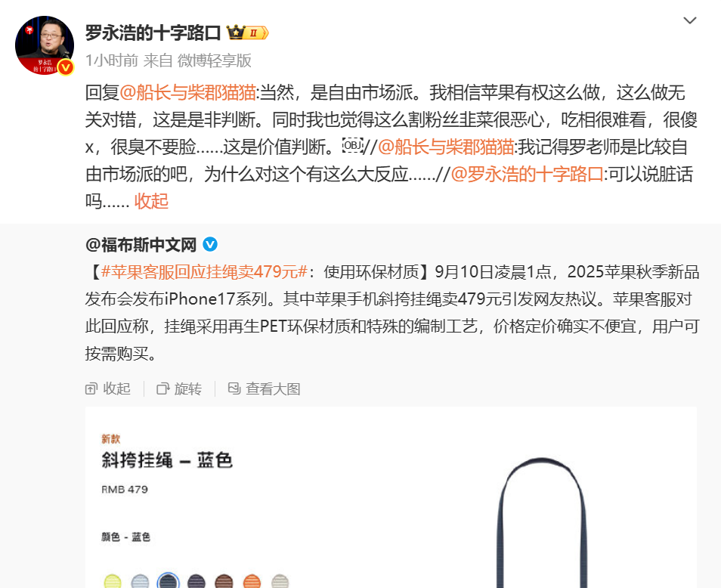The image size is (721, 588).
Task: Click the 微博轻享版 source link
Action: [215, 60]
